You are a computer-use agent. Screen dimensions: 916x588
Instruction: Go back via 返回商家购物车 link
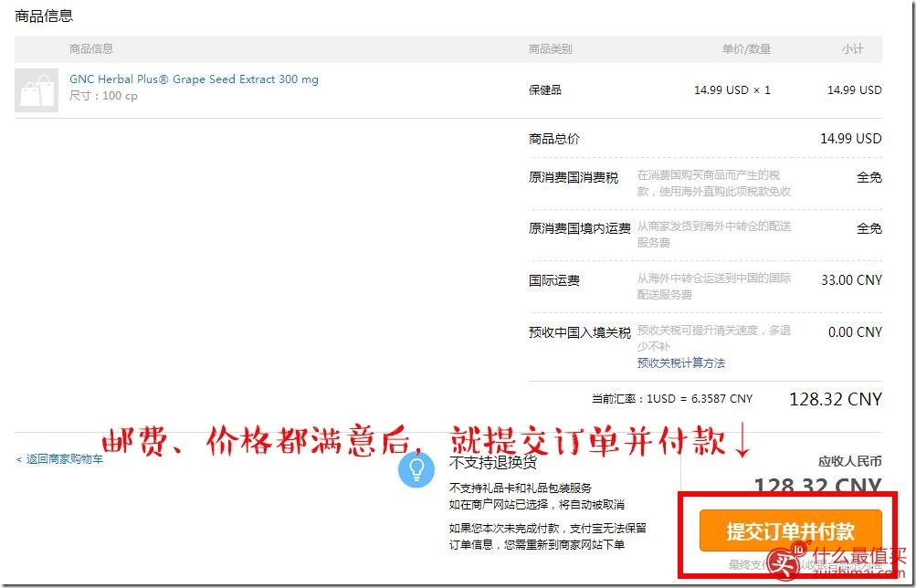click(59, 459)
